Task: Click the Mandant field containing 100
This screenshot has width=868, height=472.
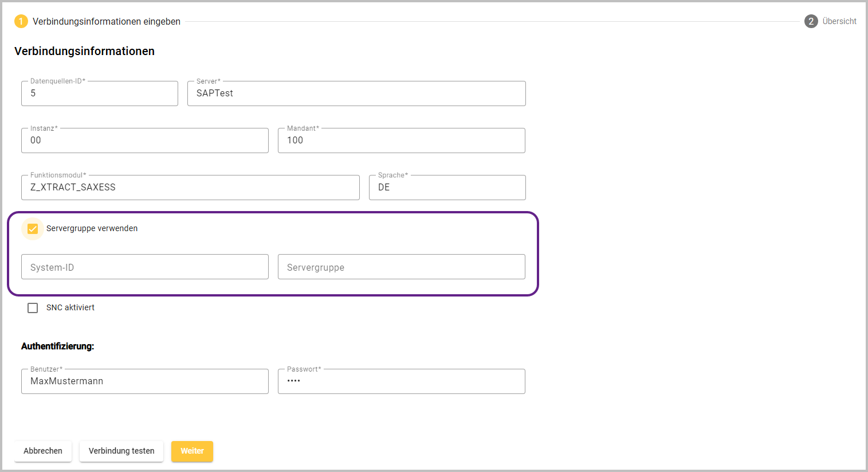Action: click(x=401, y=141)
